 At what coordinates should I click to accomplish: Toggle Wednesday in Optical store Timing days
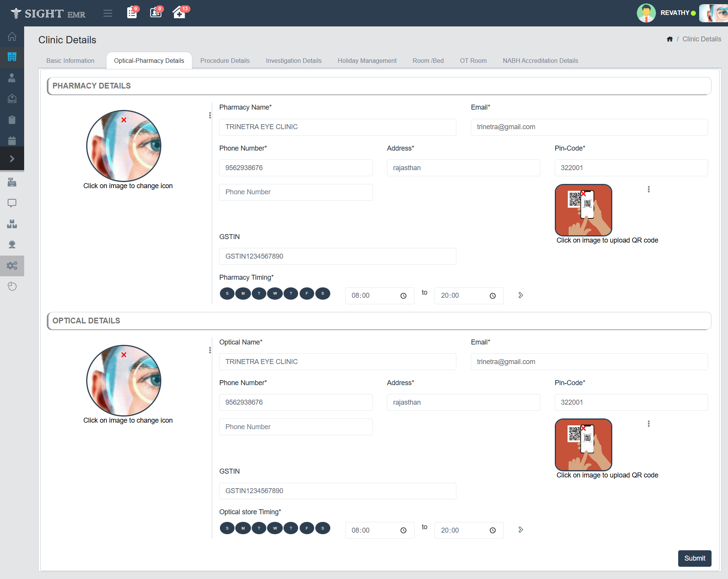click(x=275, y=528)
